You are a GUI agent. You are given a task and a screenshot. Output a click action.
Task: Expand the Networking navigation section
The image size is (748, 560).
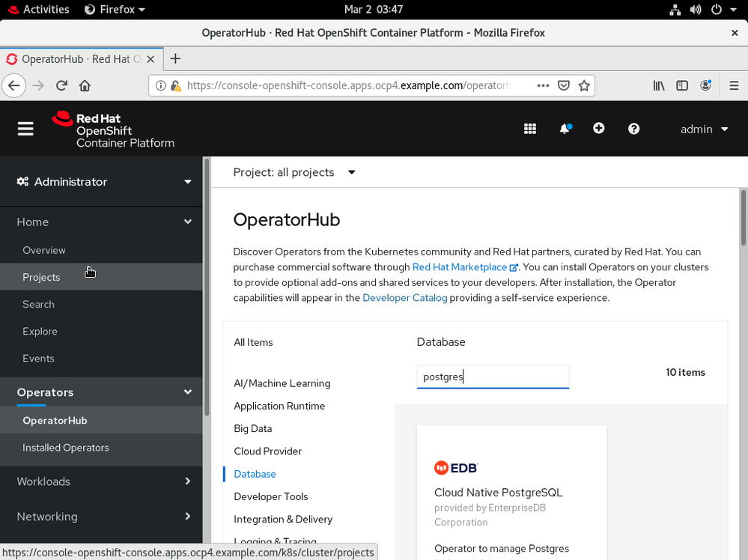(x=103, y=517)
